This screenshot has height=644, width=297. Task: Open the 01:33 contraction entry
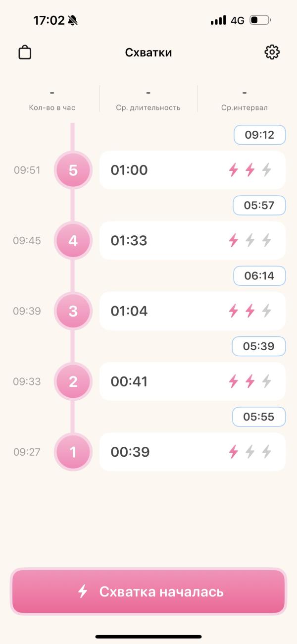click(x=193, y=241)
